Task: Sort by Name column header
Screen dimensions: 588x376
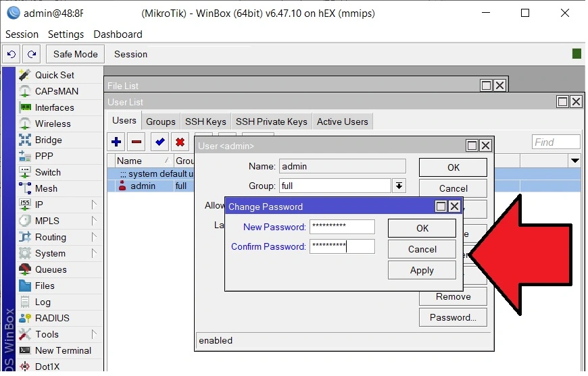Action: tap(144, 161)
